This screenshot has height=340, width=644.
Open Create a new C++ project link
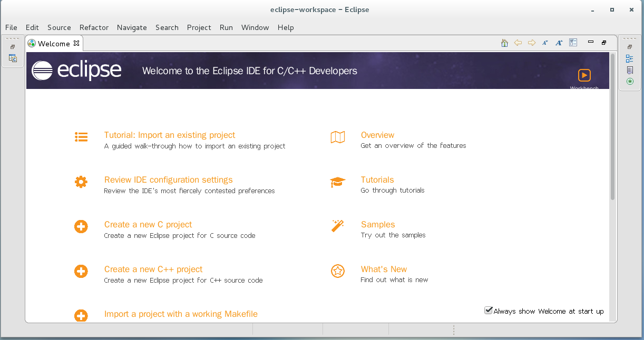pos(153,269)
